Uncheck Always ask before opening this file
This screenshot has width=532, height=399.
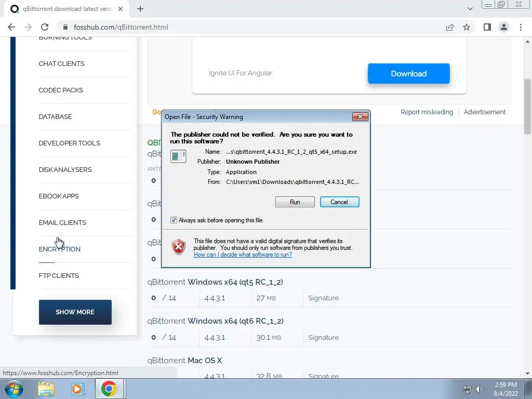[174, 220]
